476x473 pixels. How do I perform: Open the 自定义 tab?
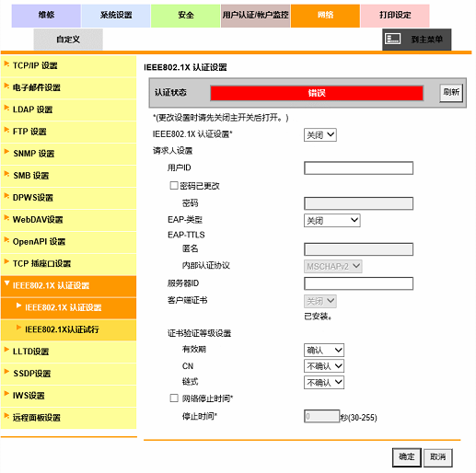click(68, 40)
